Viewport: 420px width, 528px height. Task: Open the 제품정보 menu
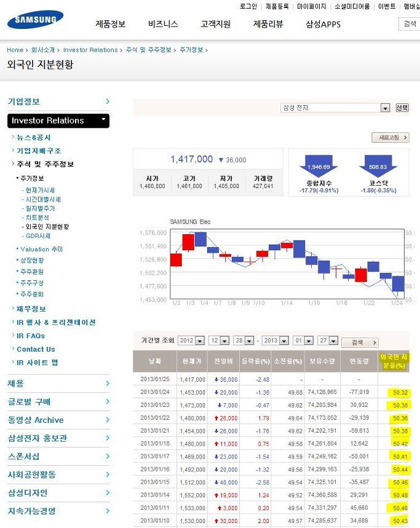click(111, 24)
